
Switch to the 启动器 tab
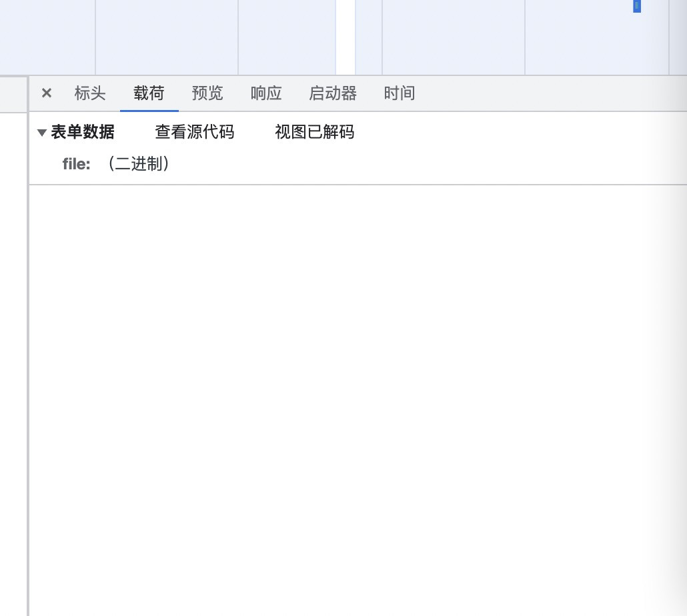[333, 93]
